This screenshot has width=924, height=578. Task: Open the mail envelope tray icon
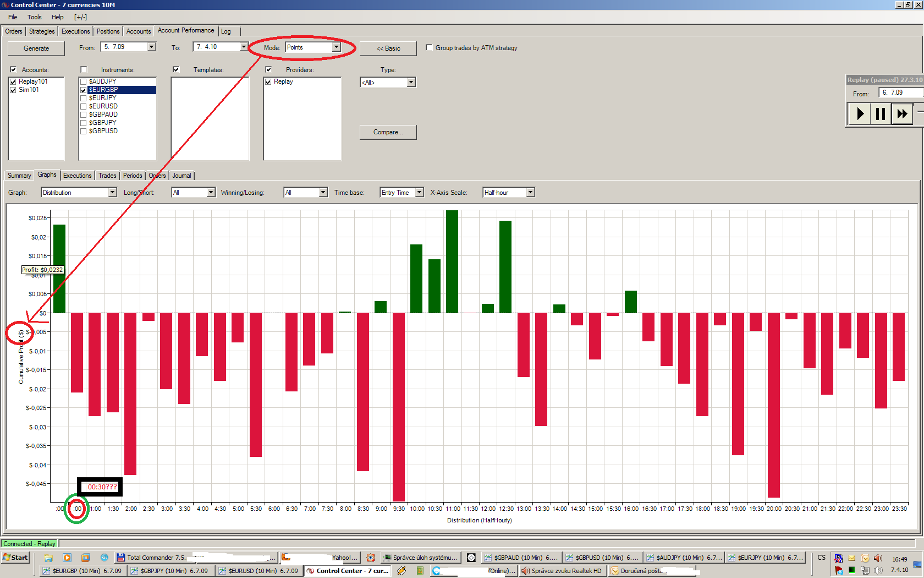(852, 558)
